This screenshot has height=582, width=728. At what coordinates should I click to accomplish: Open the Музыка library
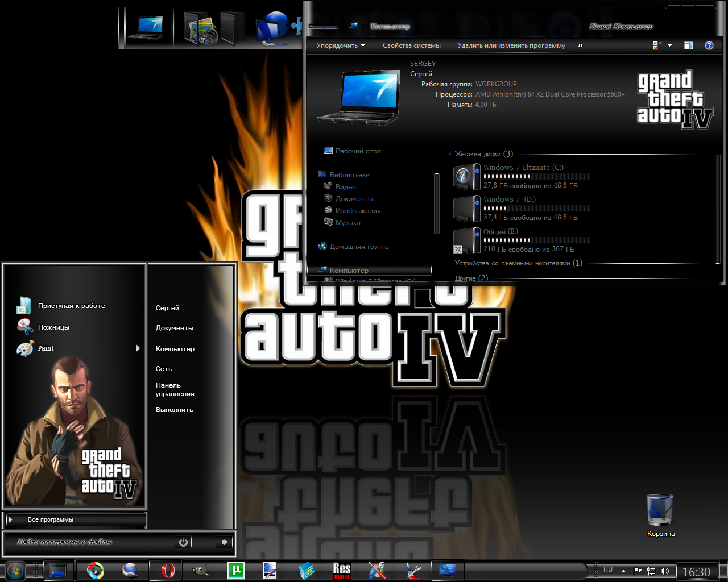point(342,223)
